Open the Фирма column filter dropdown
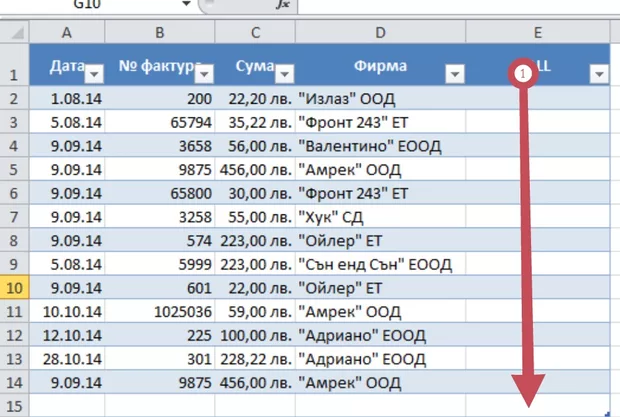This screenshot has width=620, height=417. [453, 75]
